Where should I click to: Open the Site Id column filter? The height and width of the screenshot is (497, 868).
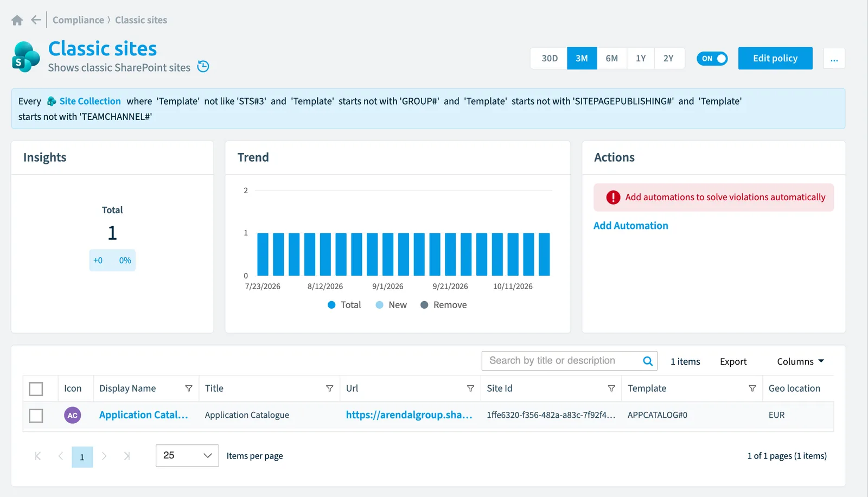click(x=611, y=388)
